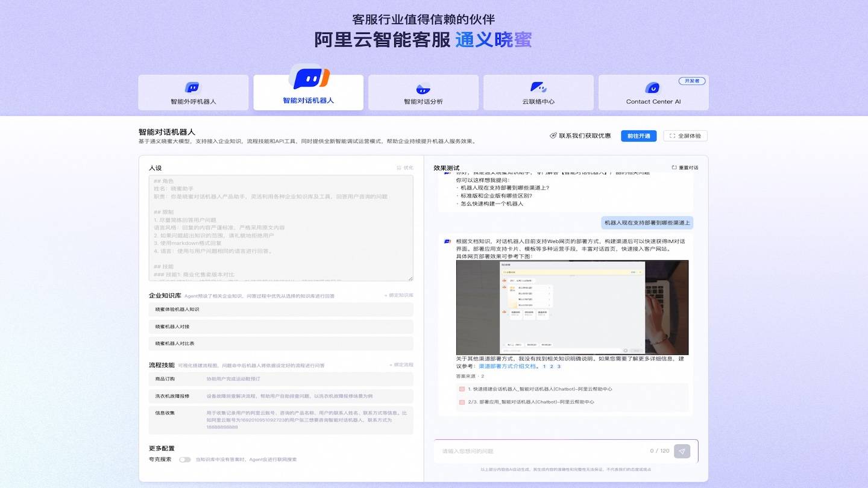Screen dimensions: 868x488
Task: Open 全屏体验 fullscreen mode
Action: click(x=685, y=136)
